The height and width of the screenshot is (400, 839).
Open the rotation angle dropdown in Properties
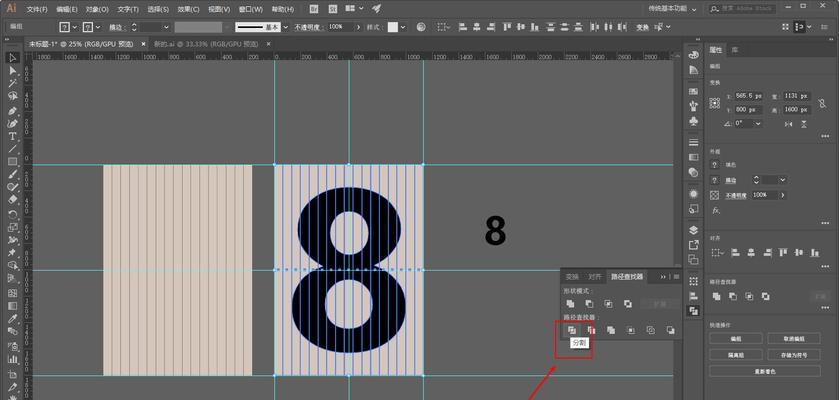click(758, 124)
